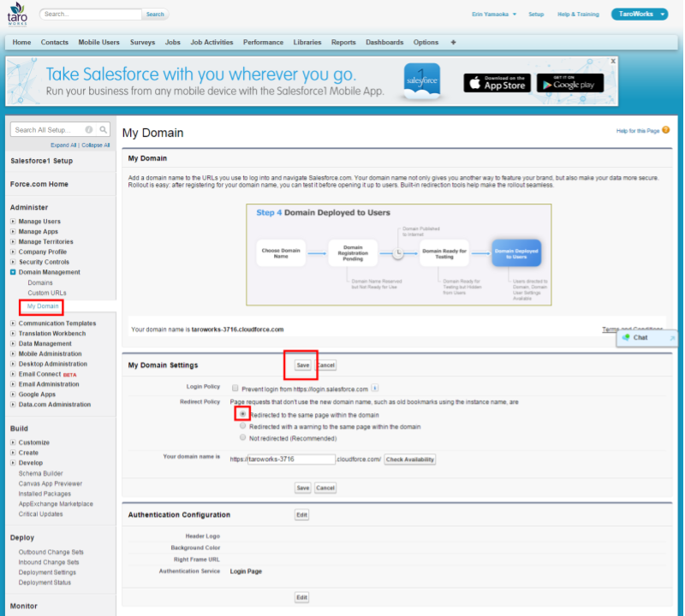This screenshot has height=616, width=685.
Task: Choose Not redirected (Recommended) radio
Action: pos(243,437)
